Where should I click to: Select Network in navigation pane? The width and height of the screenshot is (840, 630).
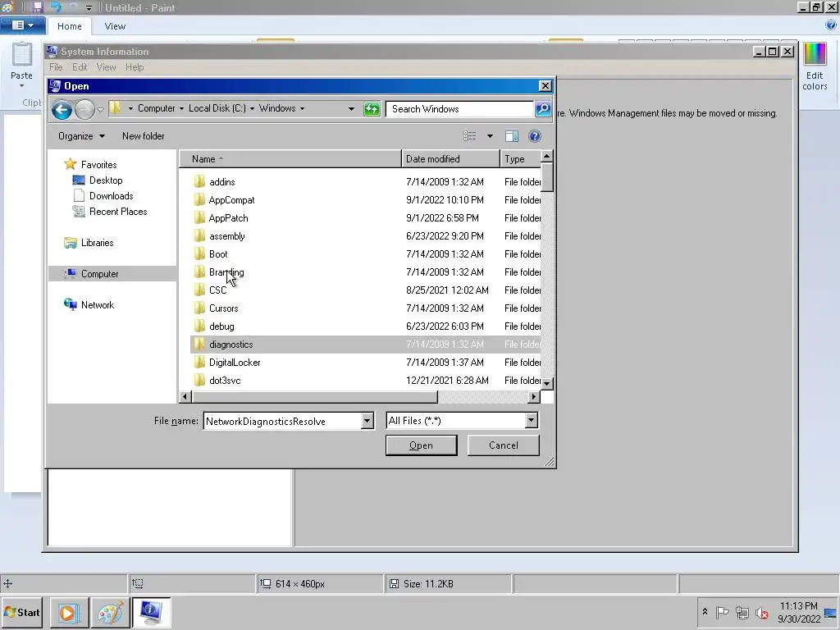click(97, 305)
